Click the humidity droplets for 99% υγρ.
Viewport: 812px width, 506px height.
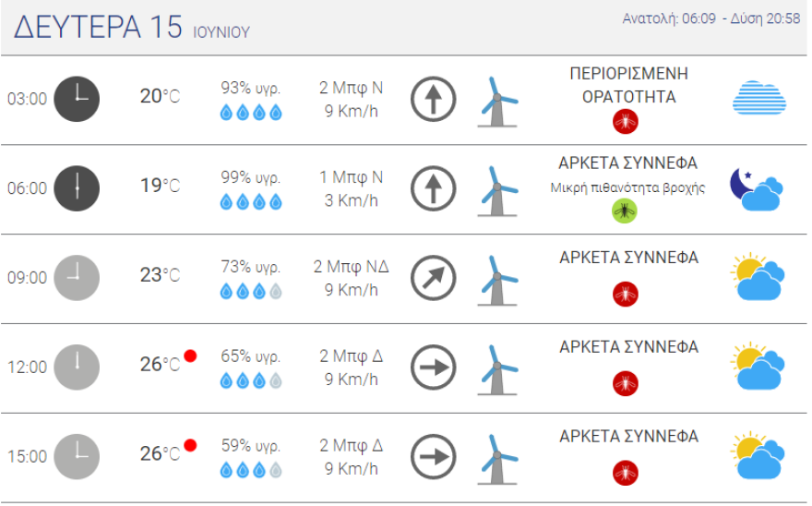tap(250, 202)
